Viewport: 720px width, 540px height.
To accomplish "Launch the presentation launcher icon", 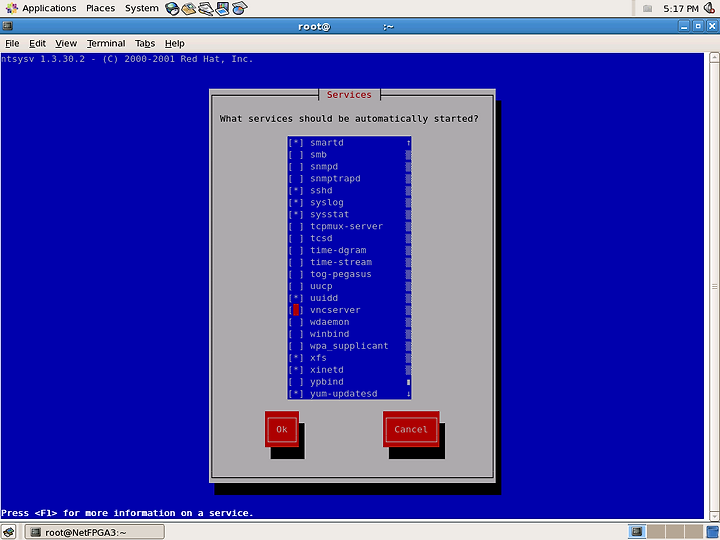I will (x=222, y=8).
